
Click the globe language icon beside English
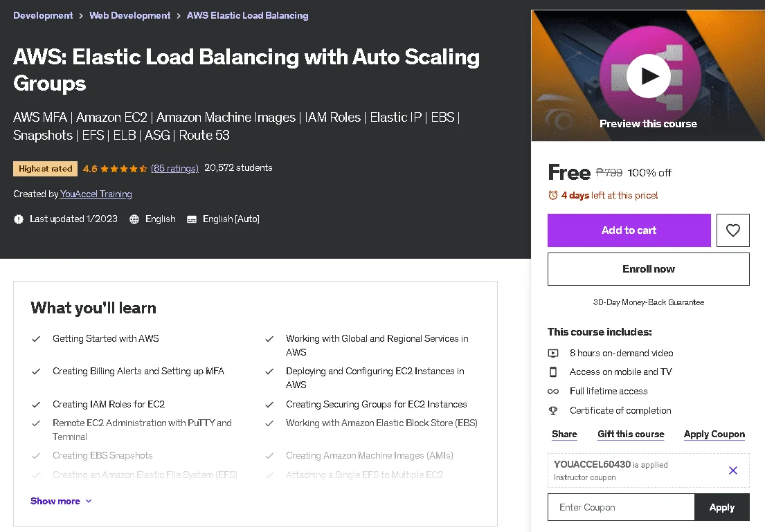[x=134, y=219]
